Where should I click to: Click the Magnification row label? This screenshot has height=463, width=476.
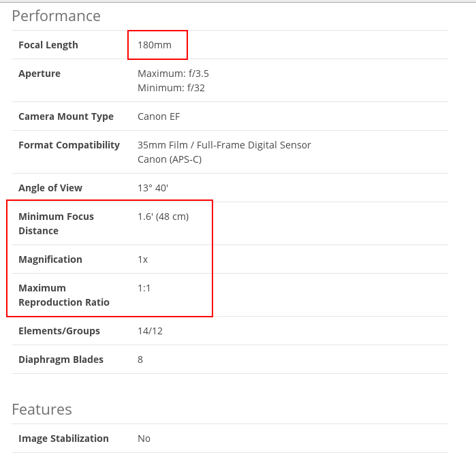[x=50, y=259]
